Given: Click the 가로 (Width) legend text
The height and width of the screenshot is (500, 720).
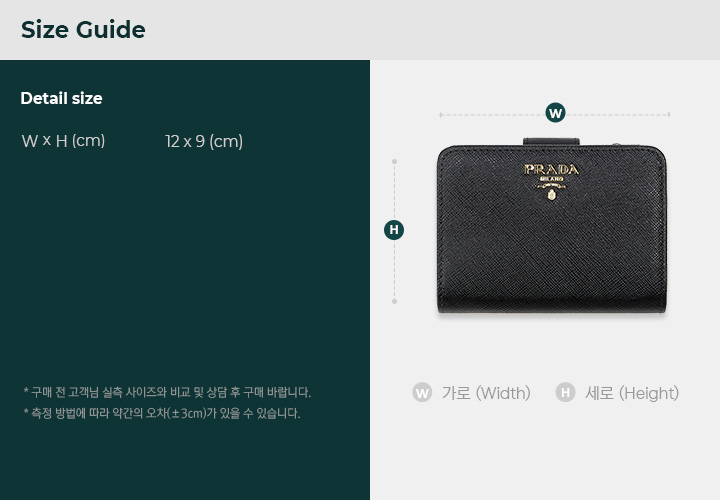Looking at the screenshot, I should (486, 393).
